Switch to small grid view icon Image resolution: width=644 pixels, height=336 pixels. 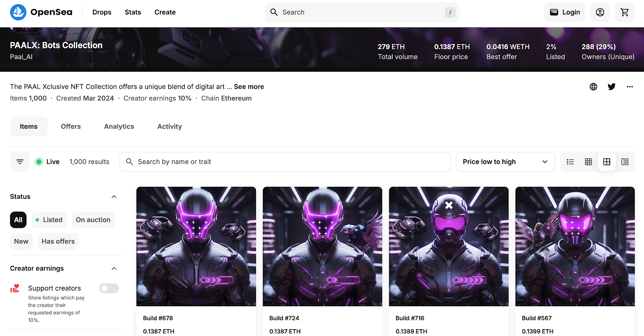[588, 162]
